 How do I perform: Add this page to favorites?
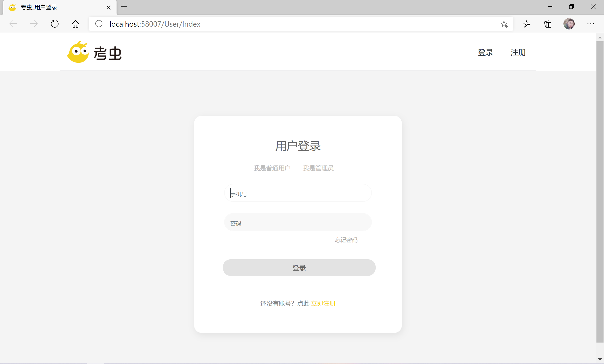[504, 24]
